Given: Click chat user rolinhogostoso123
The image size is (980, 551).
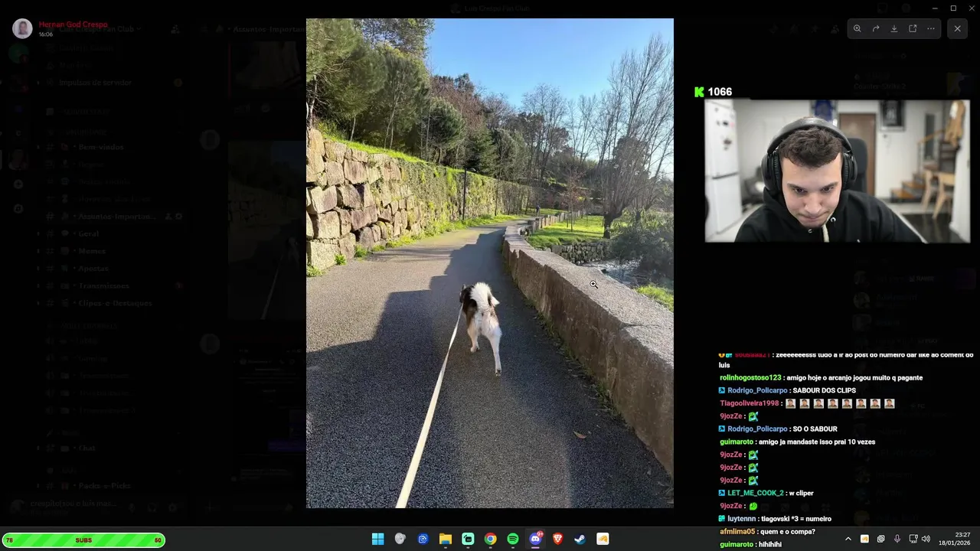Looking at the screenshot, I should pos(750,378).
